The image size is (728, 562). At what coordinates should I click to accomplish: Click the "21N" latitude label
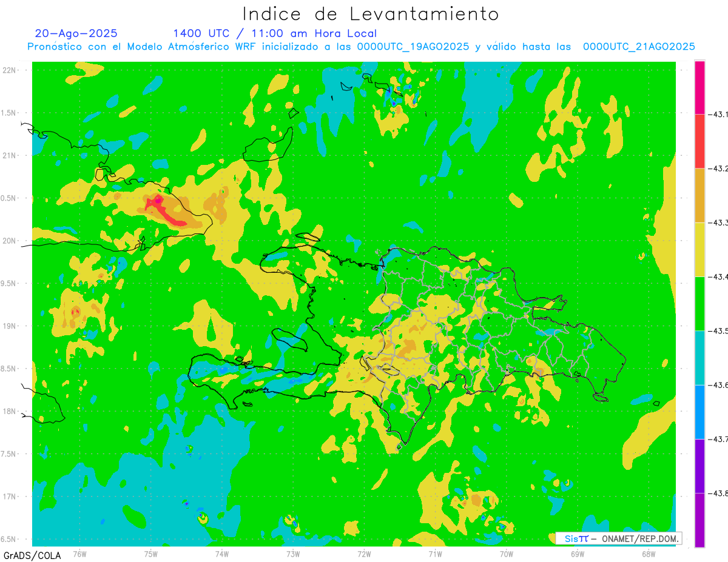point(10,155)
